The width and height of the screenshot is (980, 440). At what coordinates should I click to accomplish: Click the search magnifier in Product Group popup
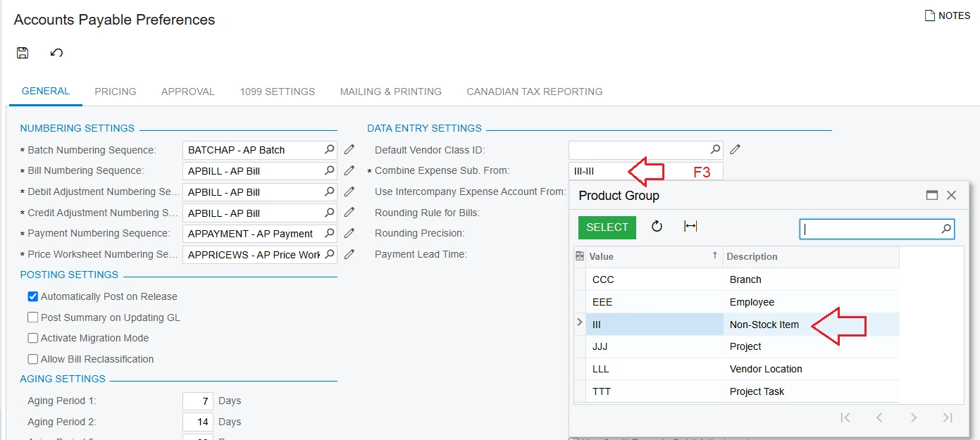947,229
